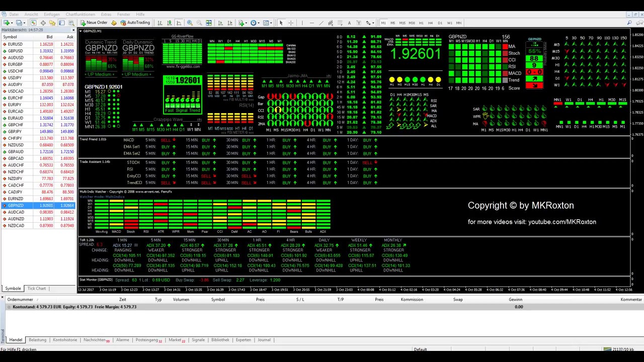Select the crosshair tool
This screenshot has width=644, height=362.
290,23
